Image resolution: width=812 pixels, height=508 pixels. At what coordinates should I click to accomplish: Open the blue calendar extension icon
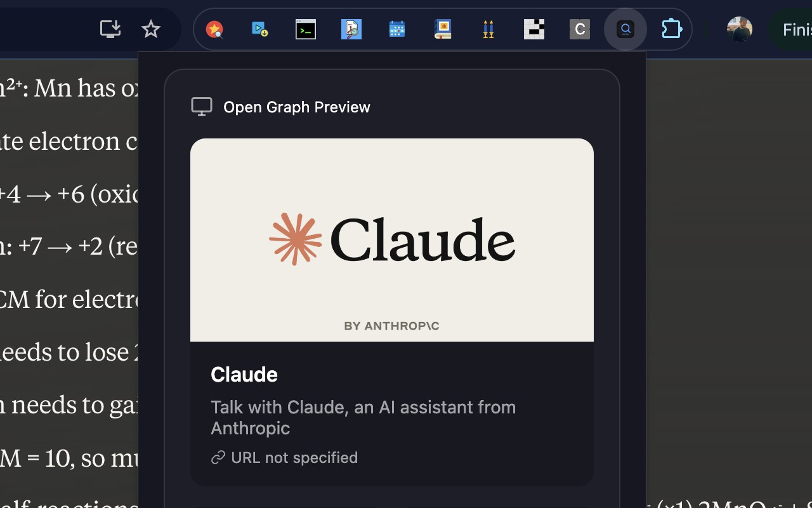click(x=397, y=29)
